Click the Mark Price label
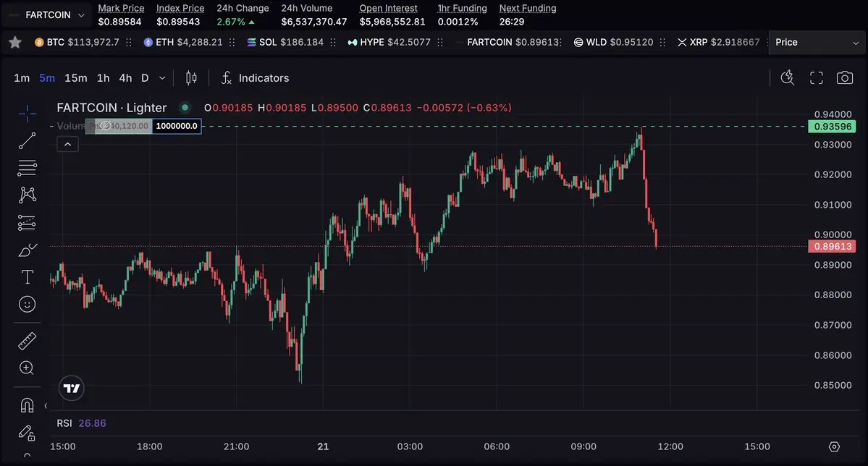Image resolution: width=868 pixels, height=466 pixels. click(121, 8)
